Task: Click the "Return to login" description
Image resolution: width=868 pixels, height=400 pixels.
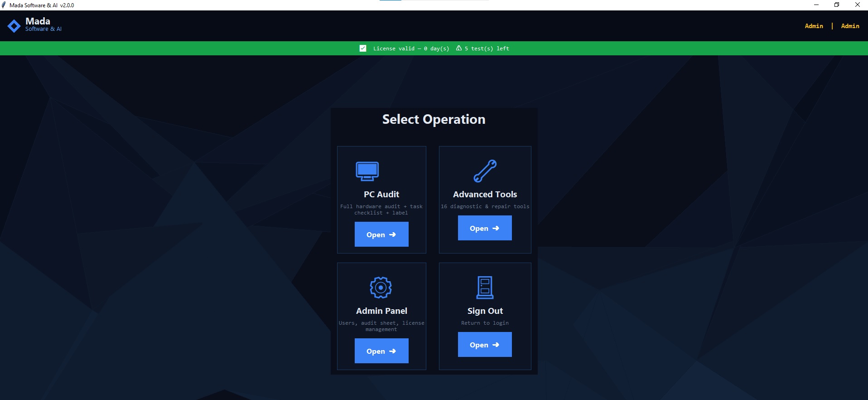Action: 485,323
